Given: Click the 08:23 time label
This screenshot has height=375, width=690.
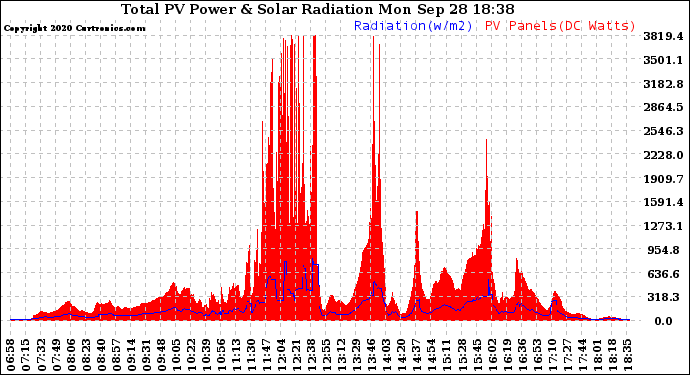Looking at the screenshot, I should pyautogui.click(x=86, y=355).
